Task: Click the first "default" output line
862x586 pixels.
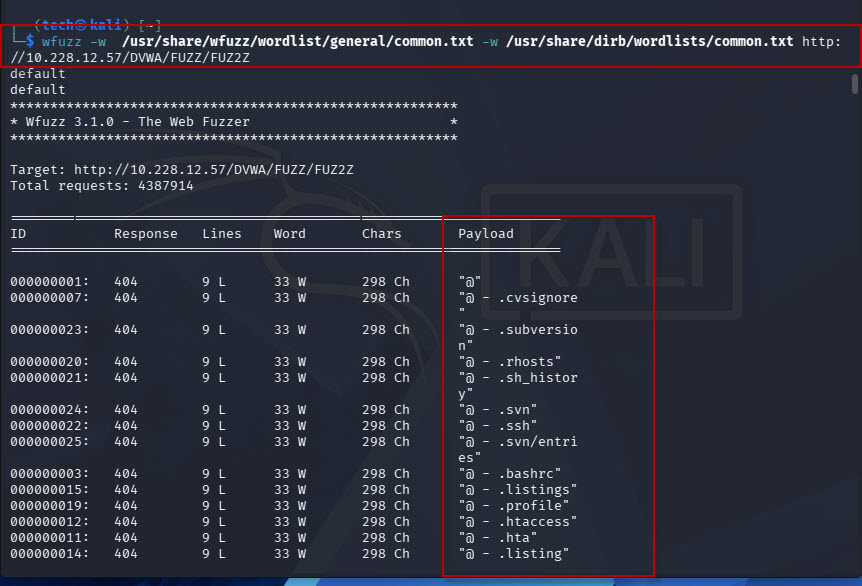Action: pyautogui.click(x=37, y=74)
